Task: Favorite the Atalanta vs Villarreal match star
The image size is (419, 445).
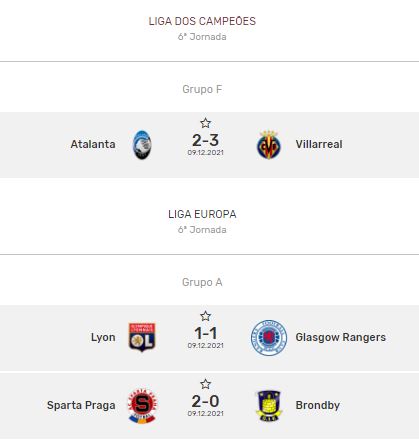Action: click(205, 123)
